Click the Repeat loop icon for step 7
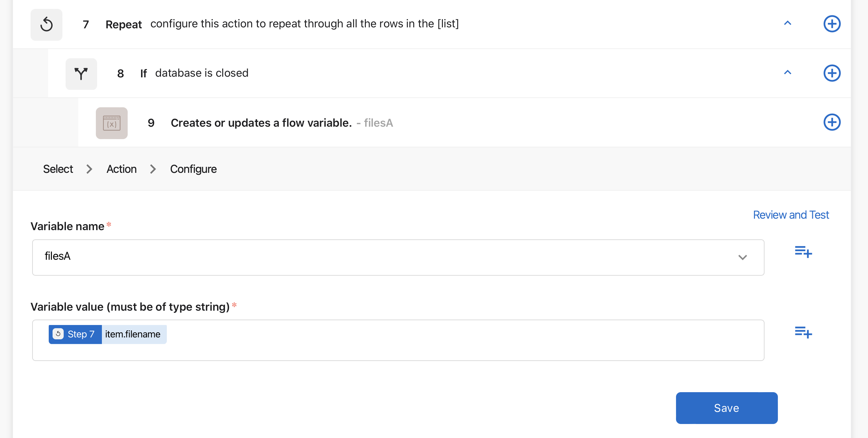 pos(46,25)
